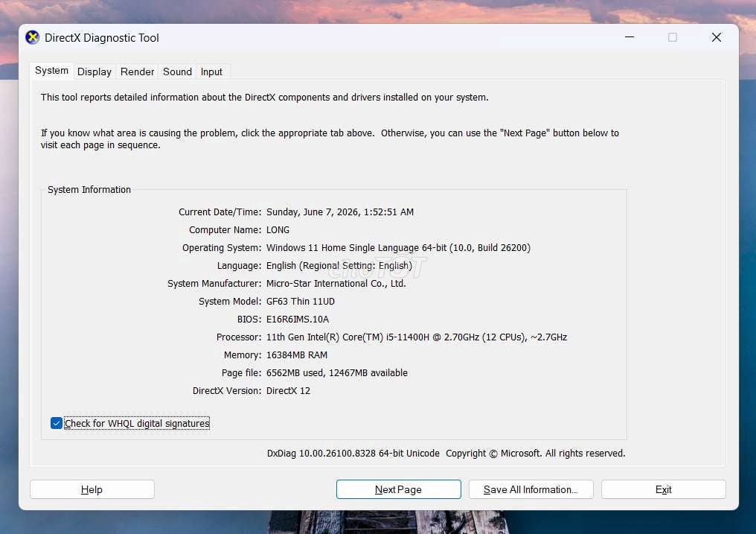Screen dimensions: 756x534
Task: Click the Next Page button
Action: 398,489
